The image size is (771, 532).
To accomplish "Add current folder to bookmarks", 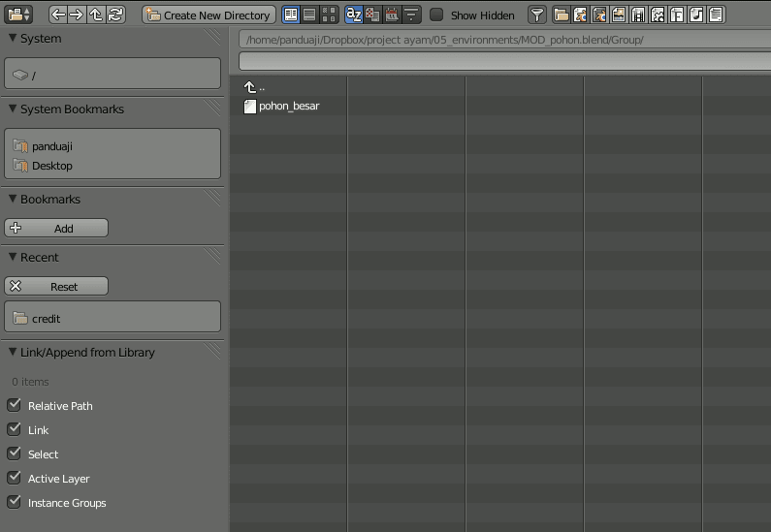I will coord(56,228).
